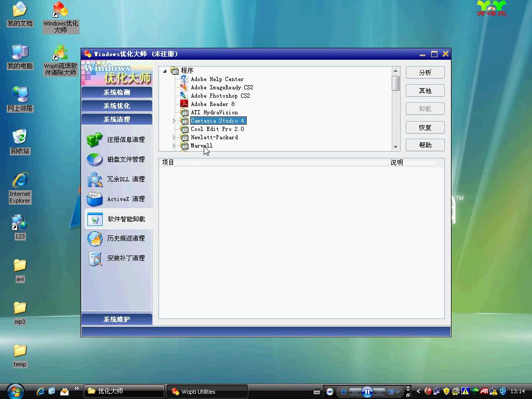This screenshot has width=532, height=399.
Task: Click Internet Explorer desktop icon
Action: (x=20, y=188)
